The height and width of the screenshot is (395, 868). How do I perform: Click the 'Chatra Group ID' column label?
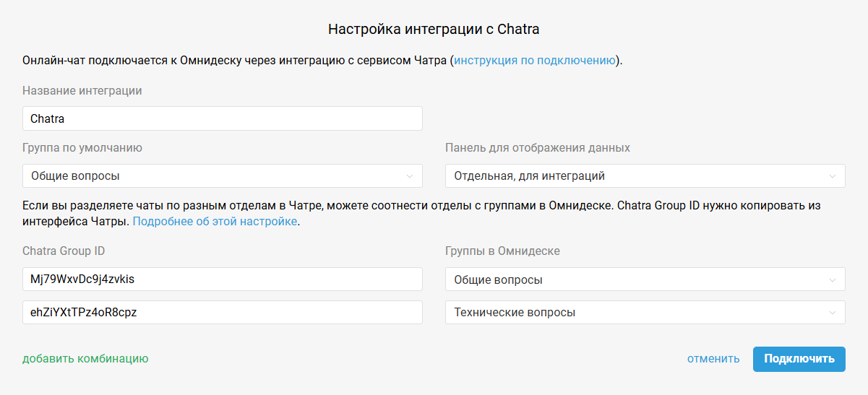coord(64,251)
